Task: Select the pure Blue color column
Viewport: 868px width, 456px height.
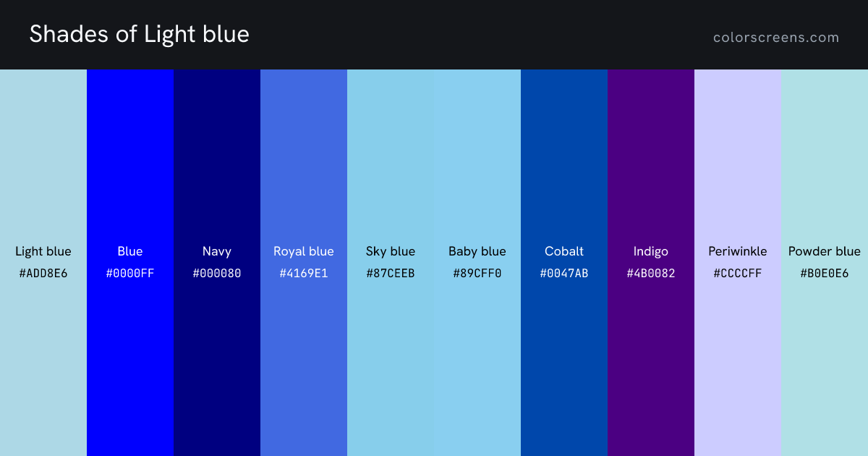Action: (130, 263)
